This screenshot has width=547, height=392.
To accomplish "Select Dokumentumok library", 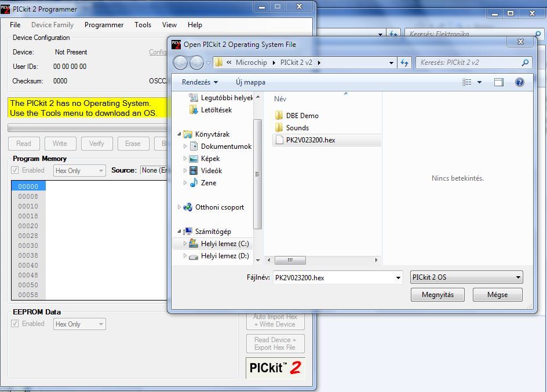I will tap(220, 146).
